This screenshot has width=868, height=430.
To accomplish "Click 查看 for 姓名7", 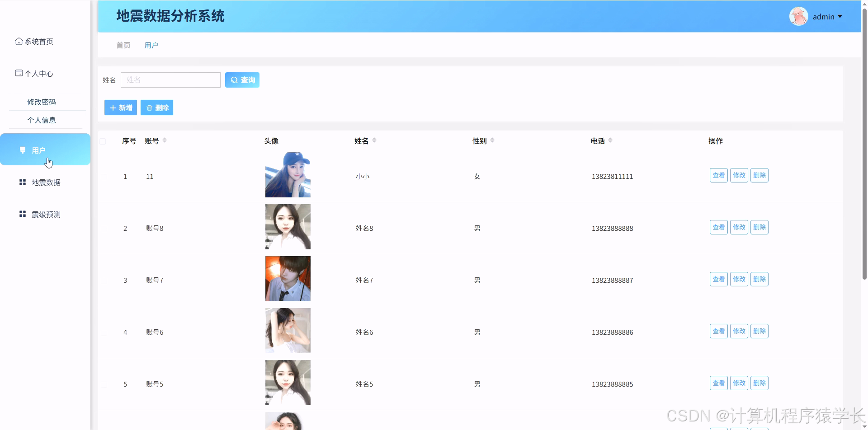I will [x=719, y=279].
